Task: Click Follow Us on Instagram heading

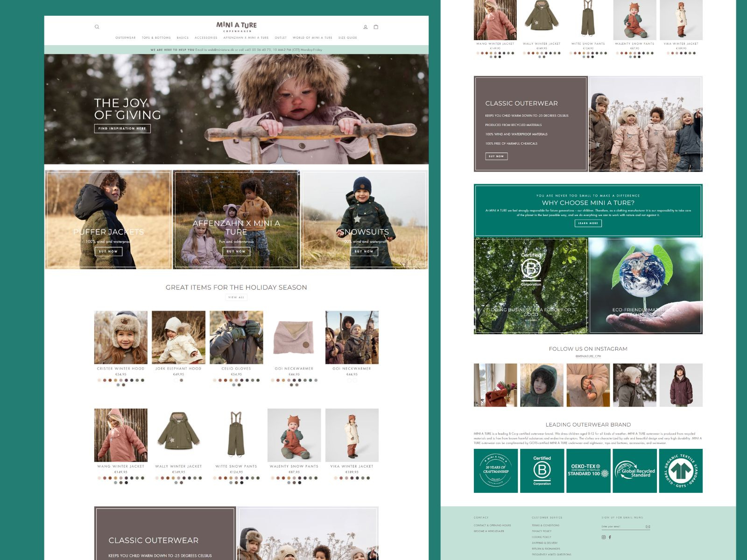Action: pos(588,349)
